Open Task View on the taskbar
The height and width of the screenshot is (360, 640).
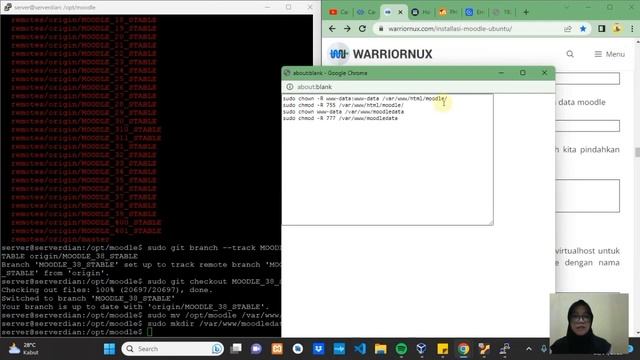pos(236,349)
